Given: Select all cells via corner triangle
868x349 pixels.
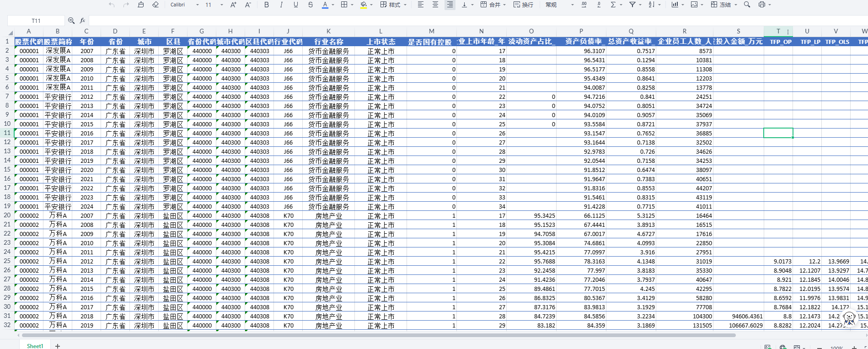Looking at the screenshot, I should [x=11, y=32].
